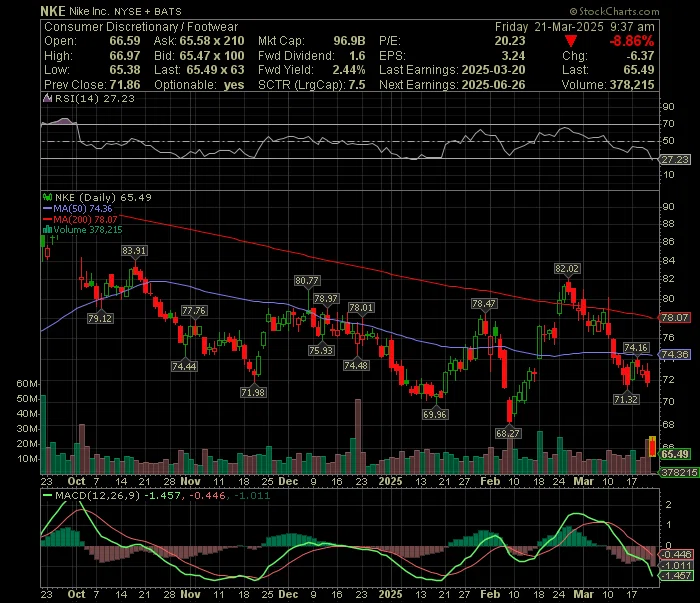Click the Volume legend bar icon
Screen dimensions: 700x603
tap(47, 230)
